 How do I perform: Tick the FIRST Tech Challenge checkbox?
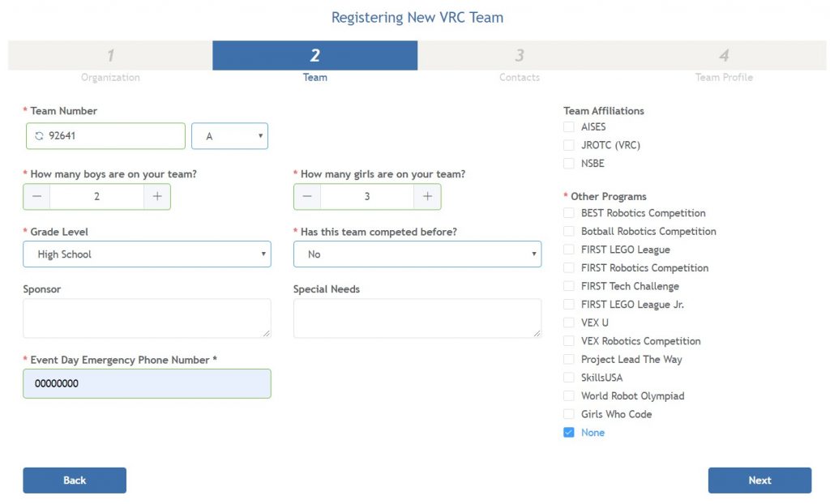click(x=569, y=286)
